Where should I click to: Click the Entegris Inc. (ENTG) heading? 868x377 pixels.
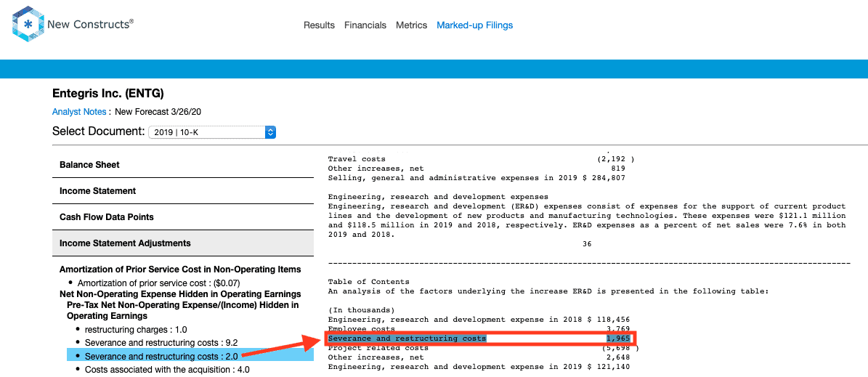coord(108,94)
